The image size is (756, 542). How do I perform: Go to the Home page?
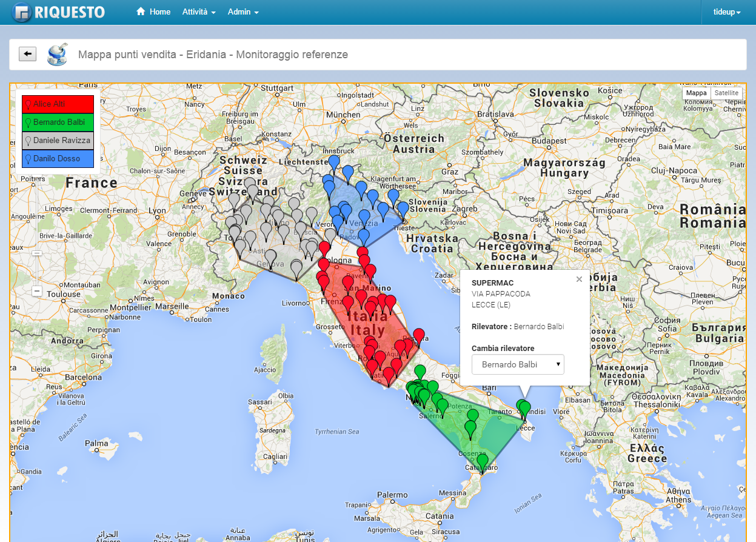pyautogui.click(x=154, y=12)
